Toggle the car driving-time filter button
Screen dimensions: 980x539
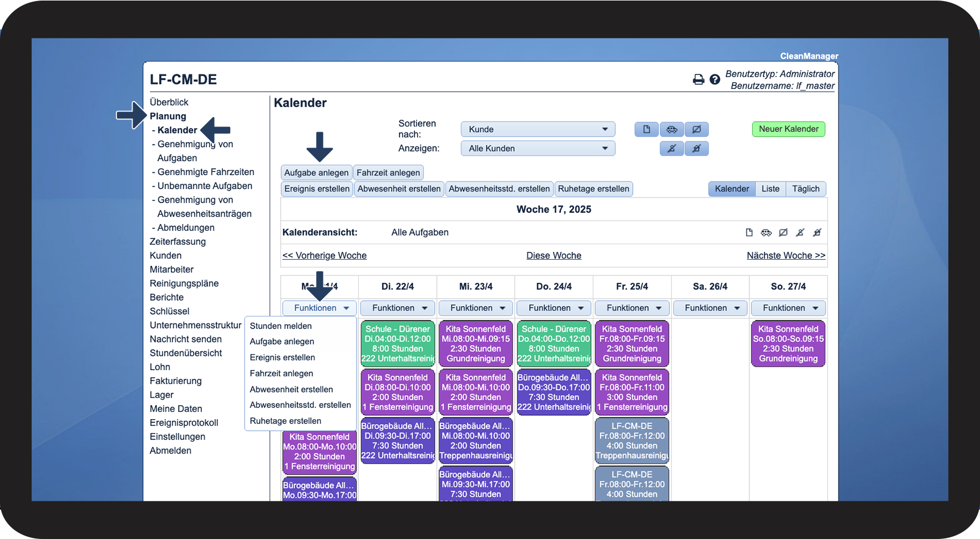tap(672, 129)
